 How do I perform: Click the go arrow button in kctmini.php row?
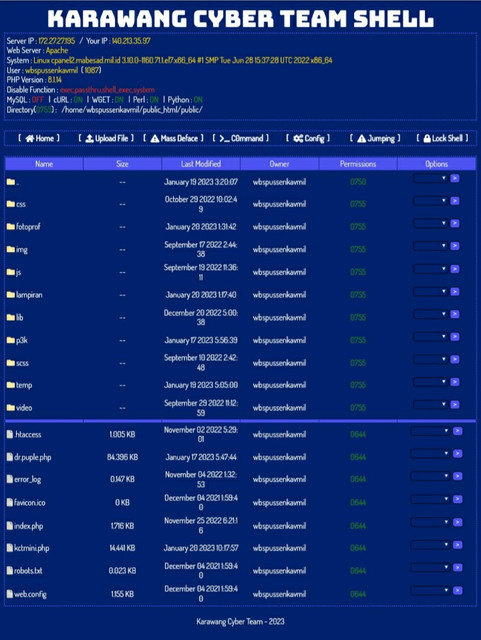coord(458,544)
